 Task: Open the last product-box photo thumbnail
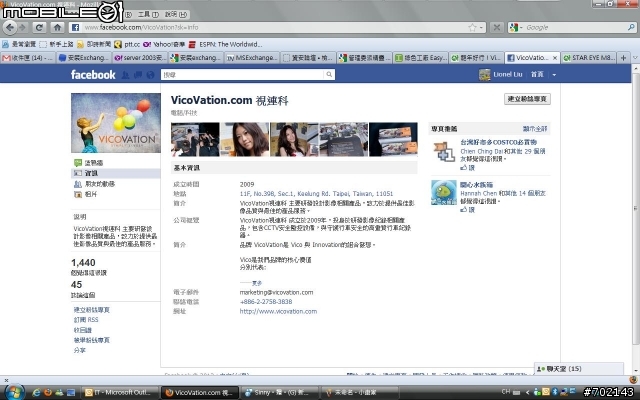pyautogui.click(x=393, y=140)
